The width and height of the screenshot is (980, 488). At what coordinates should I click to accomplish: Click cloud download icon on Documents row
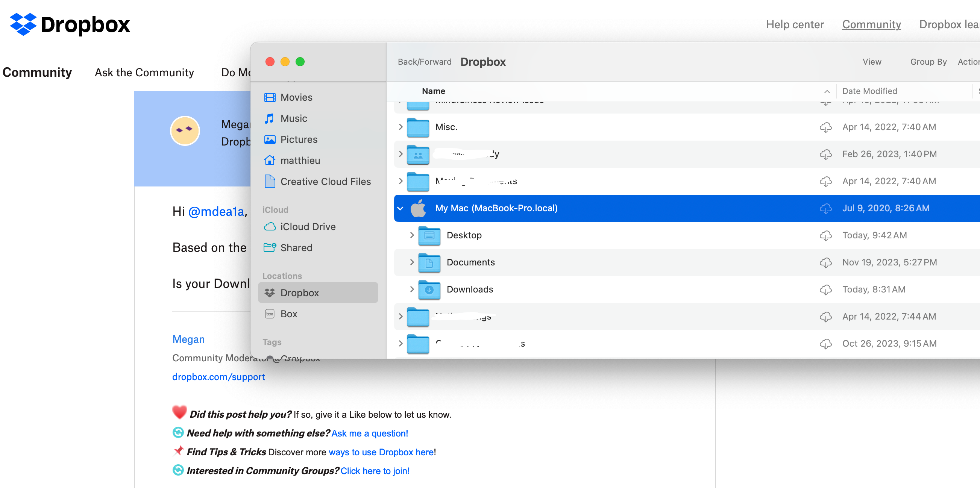point(825,262)
